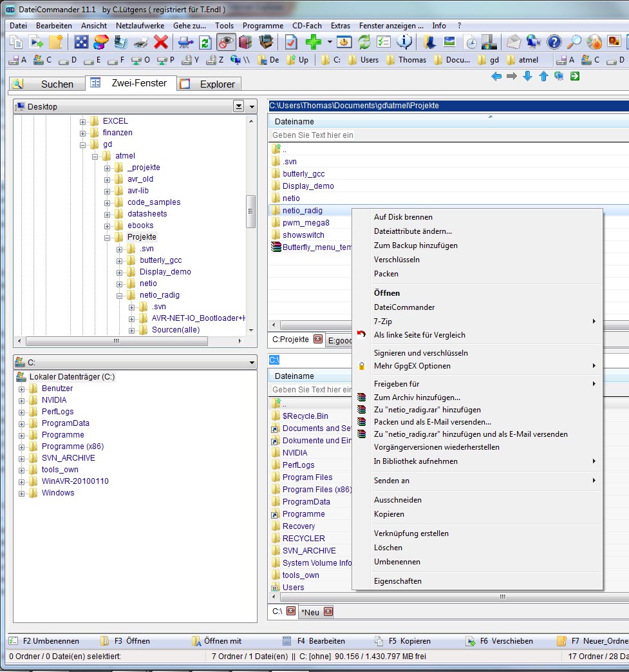Open help via the blue question mark icon

554,43
